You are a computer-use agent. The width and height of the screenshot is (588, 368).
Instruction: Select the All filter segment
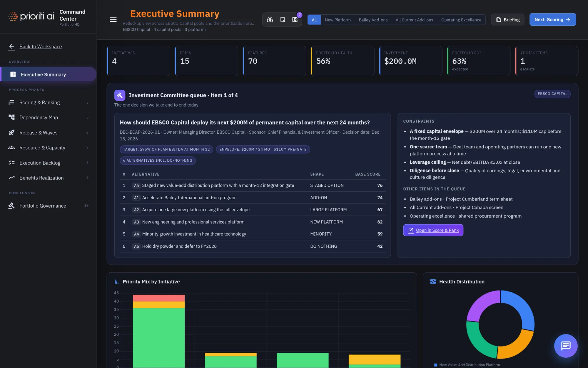click(314, 20)
